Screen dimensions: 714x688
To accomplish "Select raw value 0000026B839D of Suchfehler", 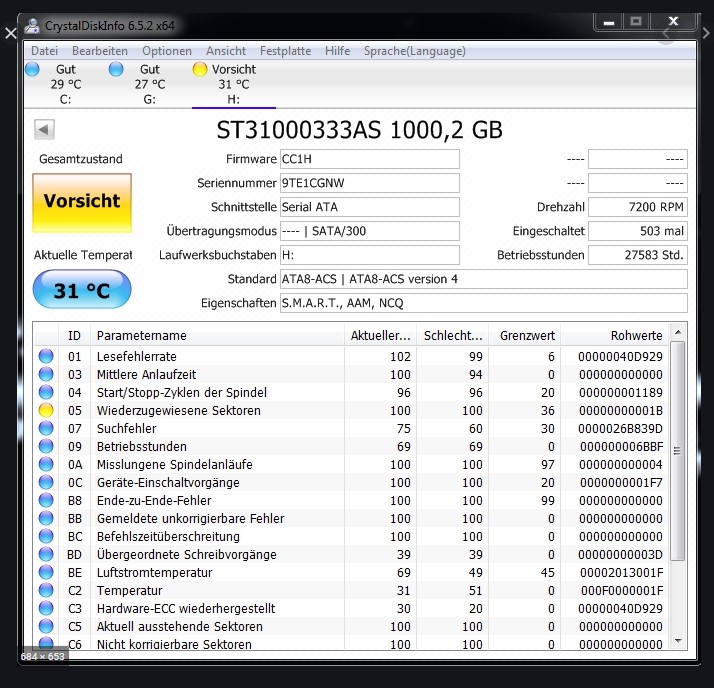I will coord(620,428).
